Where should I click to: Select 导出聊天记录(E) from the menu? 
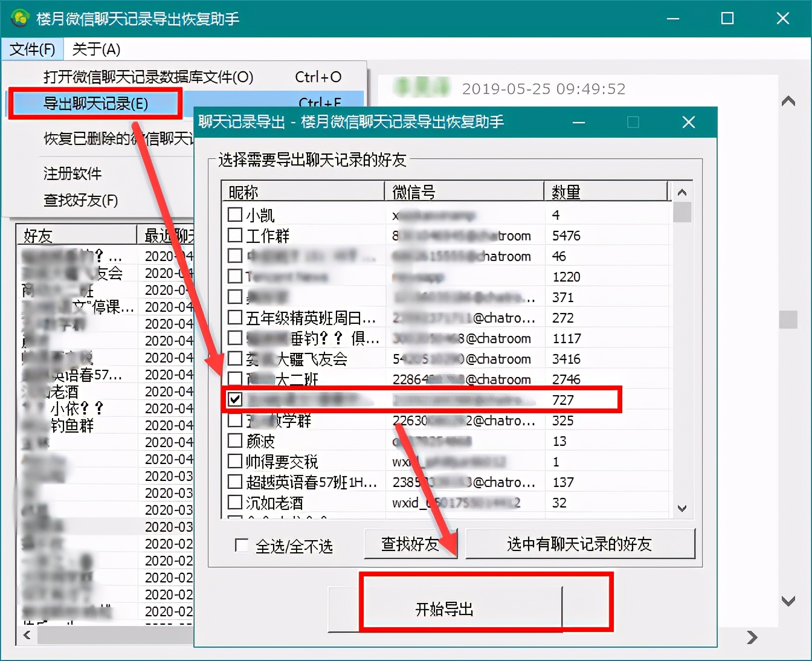point(96,103)
